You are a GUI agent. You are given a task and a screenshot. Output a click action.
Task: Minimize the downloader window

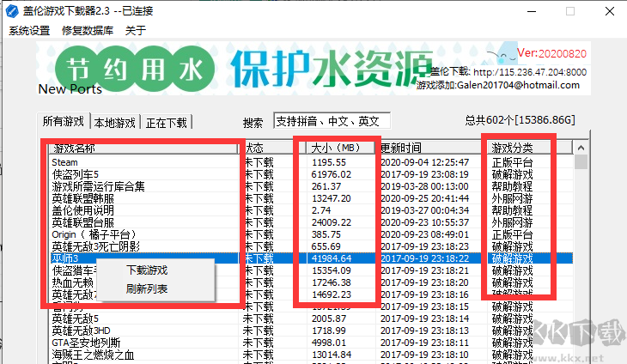point(532,11)
